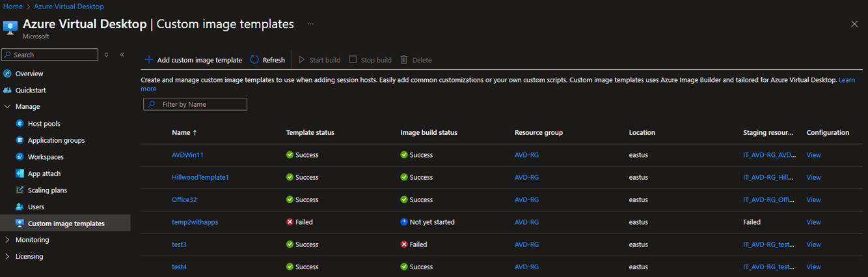This screenshot has width=868, height=277.
Task: Open staging resource group IT_AVD-RG_AVD...
Action: [770, 155]
